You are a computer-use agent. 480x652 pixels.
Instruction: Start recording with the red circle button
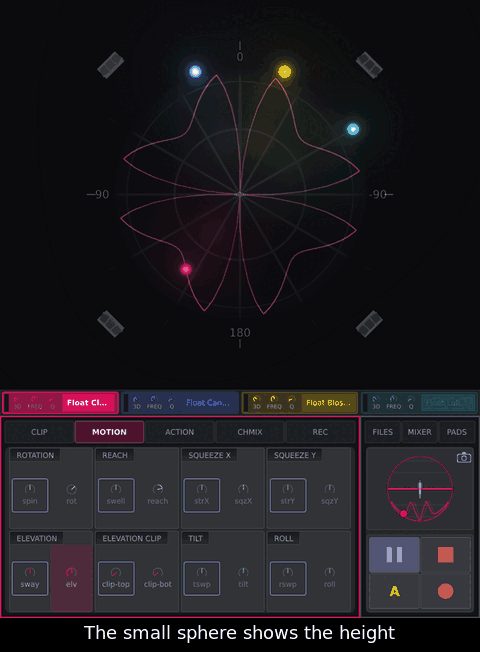(x=445, y=591)
